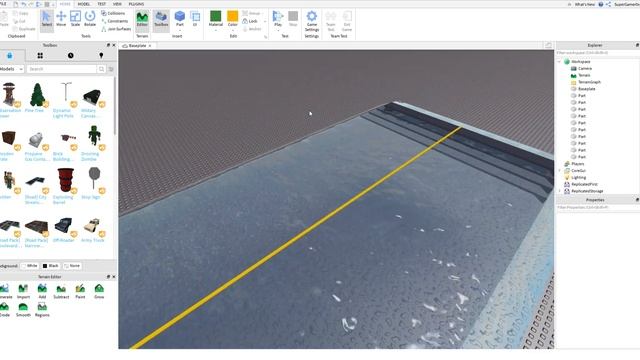Open the MODEL ribbon tab
640x360 pixels.
pos(84,4)
